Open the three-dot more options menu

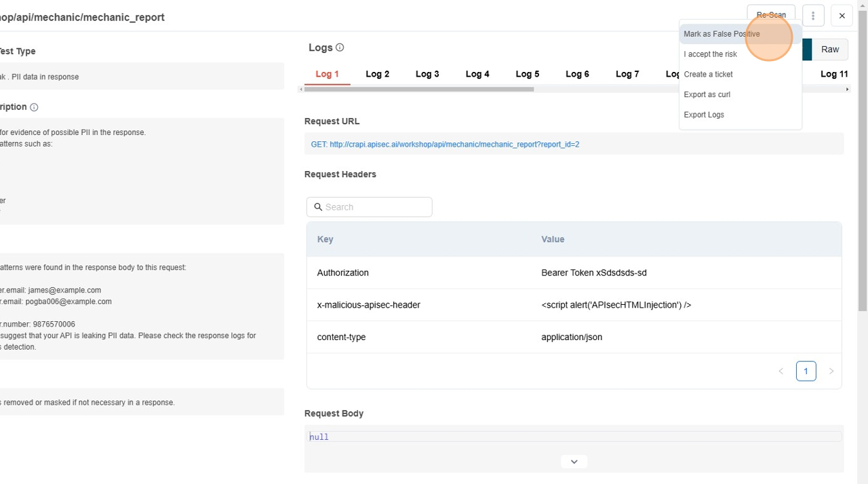[812, 16]
